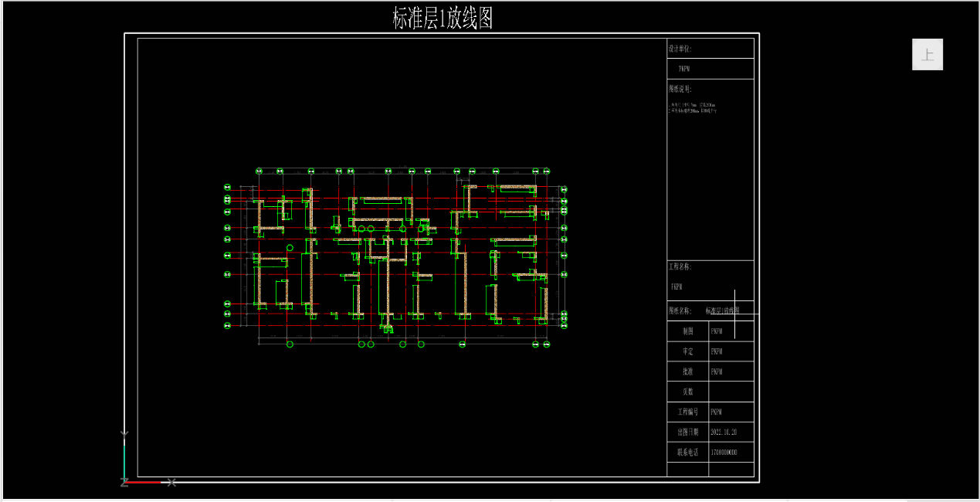
Task: Select the 图纸说明 heading in title block
Action: 680,90
